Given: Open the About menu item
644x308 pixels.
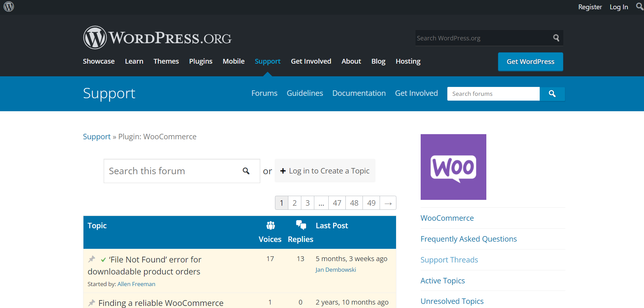Looking at the screenshot, I should coord(351,61).
